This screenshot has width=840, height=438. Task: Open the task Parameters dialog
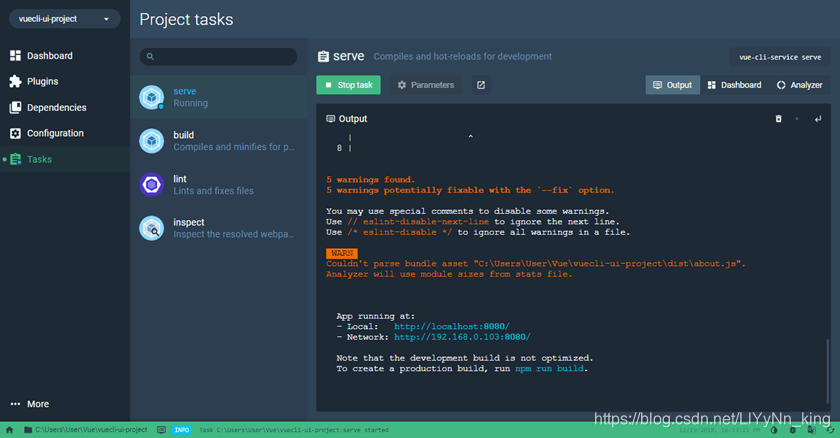(x=425, y=85)
